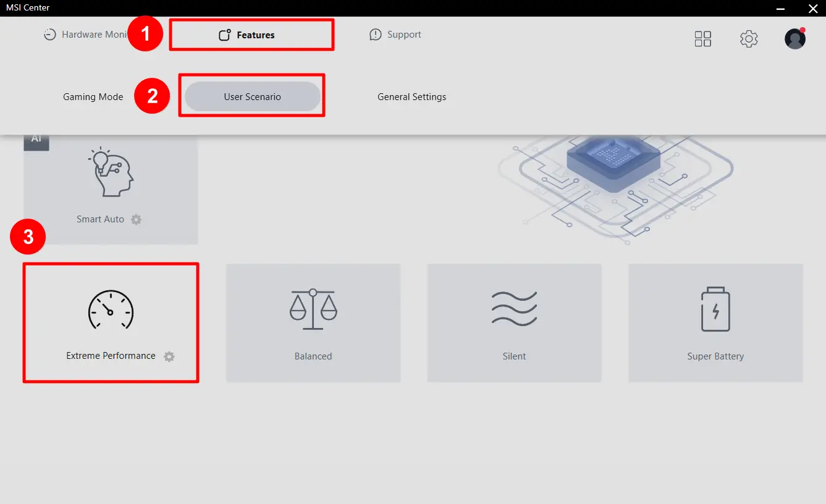Close the MSI Center window

(813, 8)
